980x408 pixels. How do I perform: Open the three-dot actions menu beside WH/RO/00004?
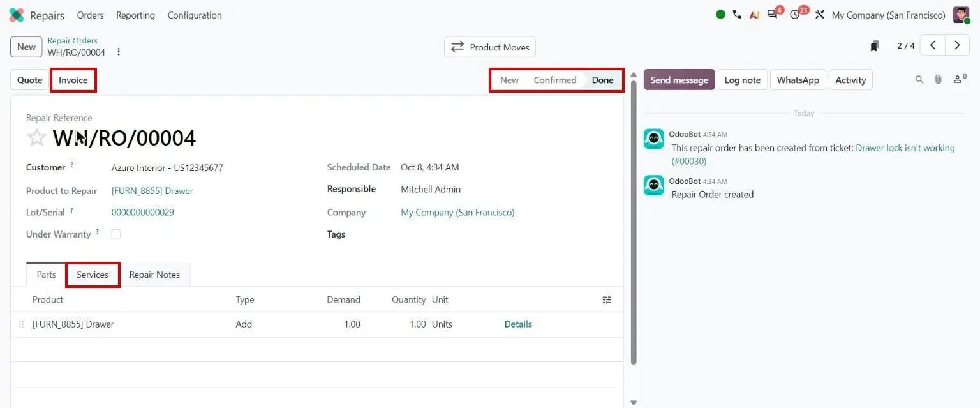[x=118, y=52]
